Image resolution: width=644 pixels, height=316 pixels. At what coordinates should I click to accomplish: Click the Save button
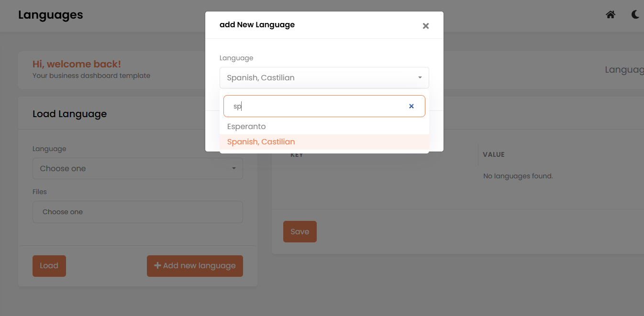tap(300, 231)
